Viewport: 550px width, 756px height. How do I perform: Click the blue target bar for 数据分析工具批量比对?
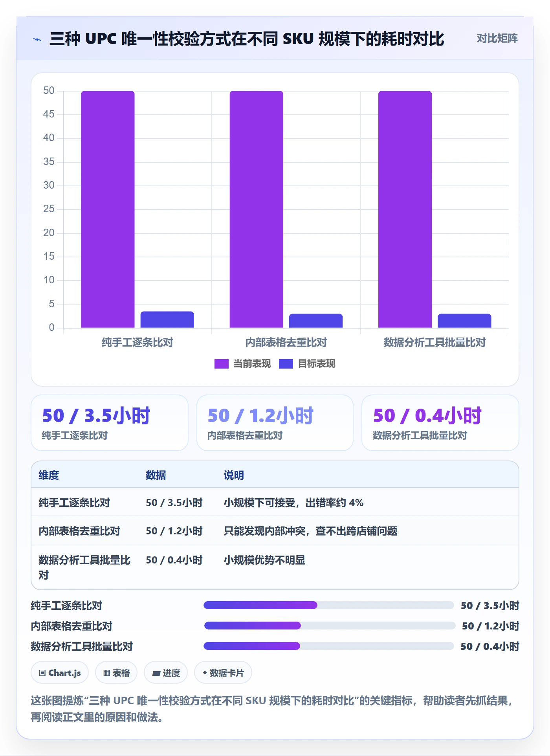(464, 321)
